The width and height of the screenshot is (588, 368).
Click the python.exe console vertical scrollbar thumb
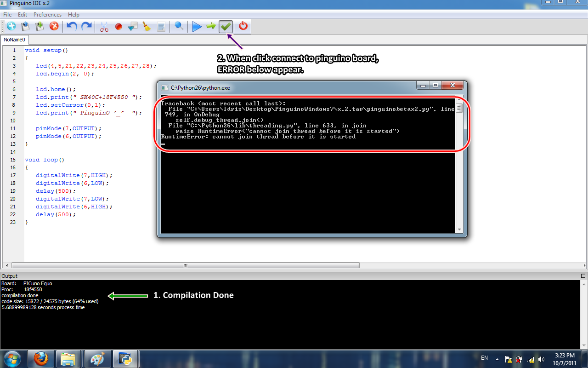[459, 109]
